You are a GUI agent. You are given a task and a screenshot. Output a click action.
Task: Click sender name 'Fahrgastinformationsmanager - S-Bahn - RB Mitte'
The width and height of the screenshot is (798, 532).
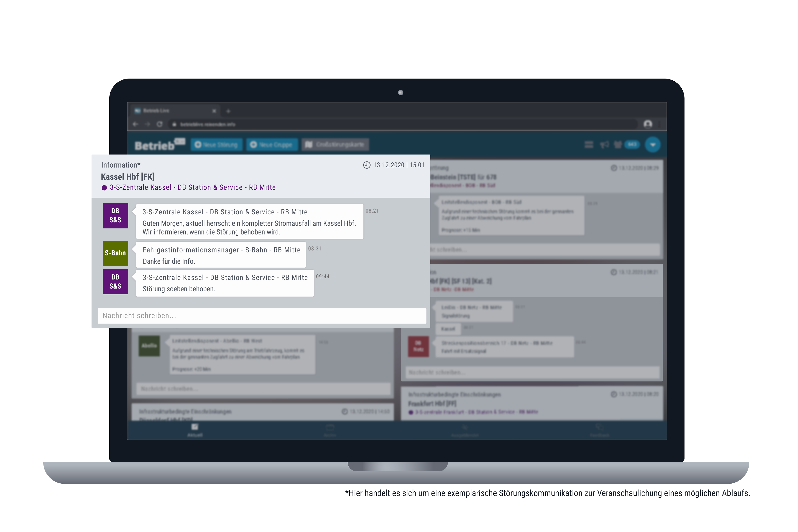pos(222,250)
